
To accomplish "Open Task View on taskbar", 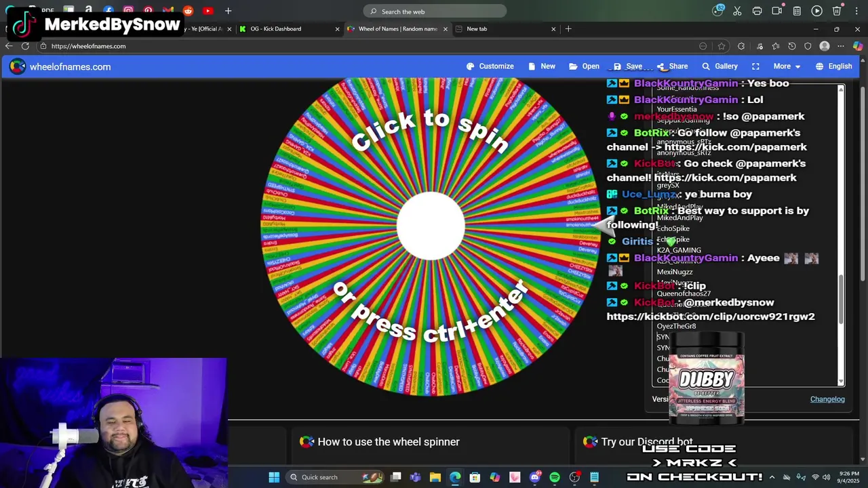I will click(396, 477).
